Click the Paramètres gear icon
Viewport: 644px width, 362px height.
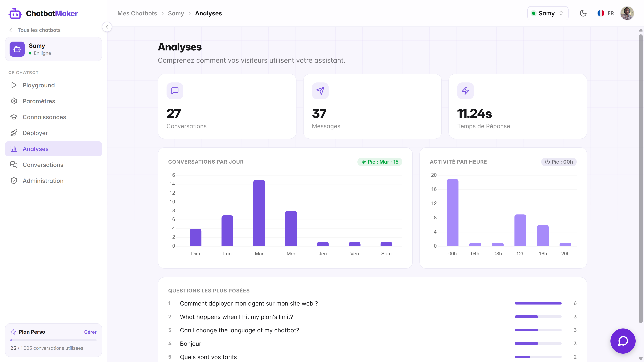[x=14, y=101]
